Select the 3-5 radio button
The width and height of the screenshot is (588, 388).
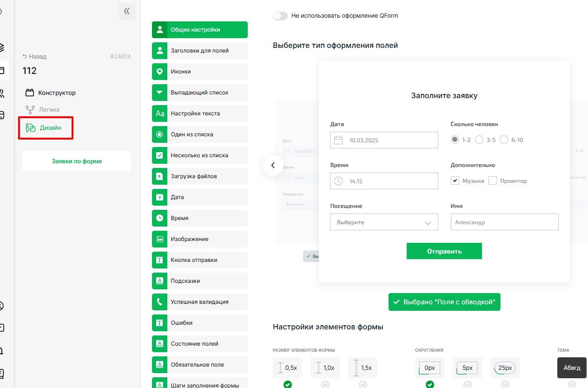click(479, 140)
